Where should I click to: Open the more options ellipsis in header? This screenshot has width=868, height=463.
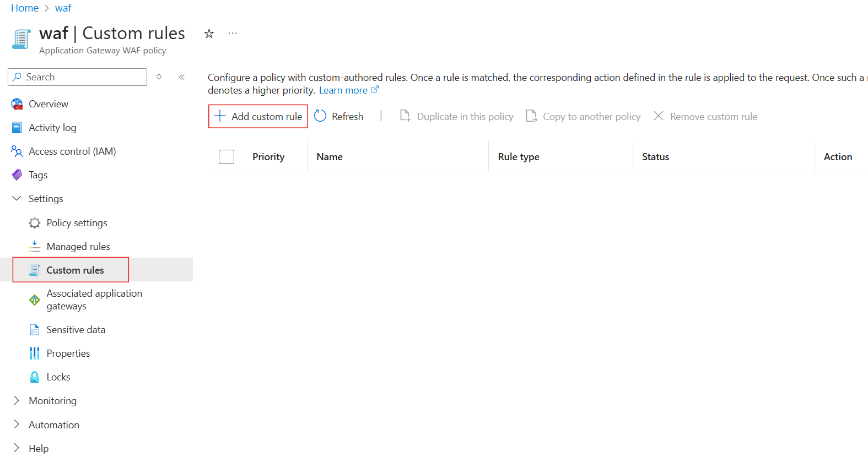[x=233, y=34]
